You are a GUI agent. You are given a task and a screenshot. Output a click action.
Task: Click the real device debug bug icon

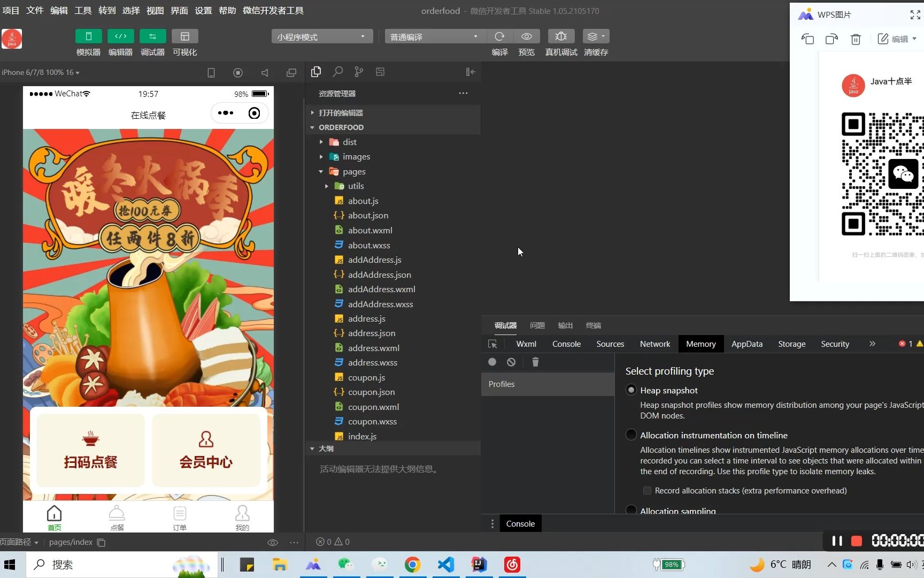tap(561, 36)
